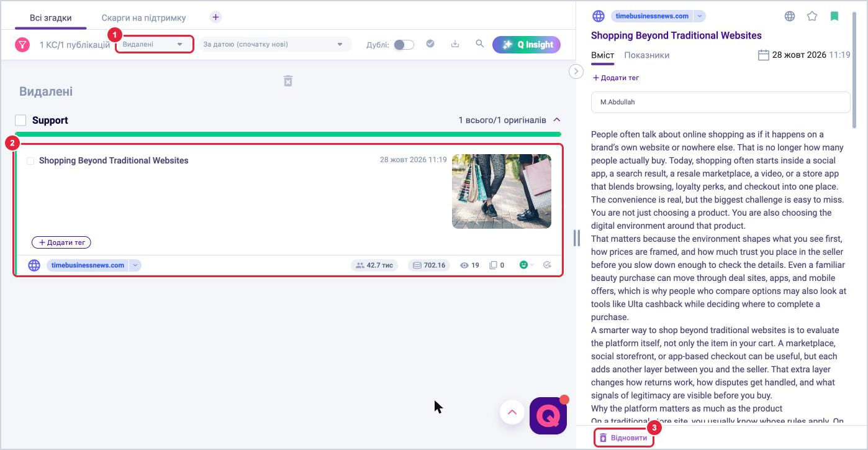Click the 702.16 value badge

[x=429, y=265]
